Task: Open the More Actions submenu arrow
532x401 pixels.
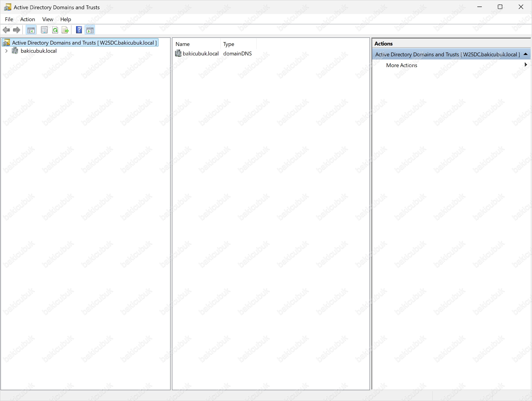Action: (526, 64)
